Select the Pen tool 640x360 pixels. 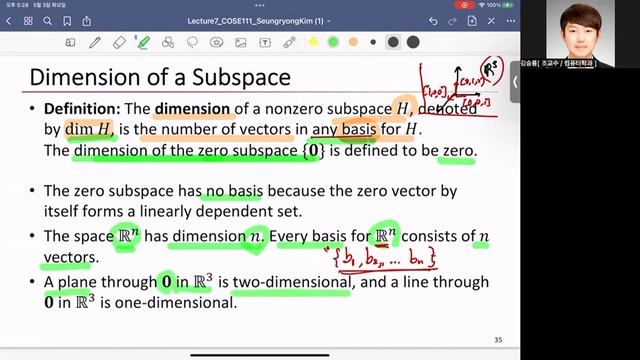95,42
